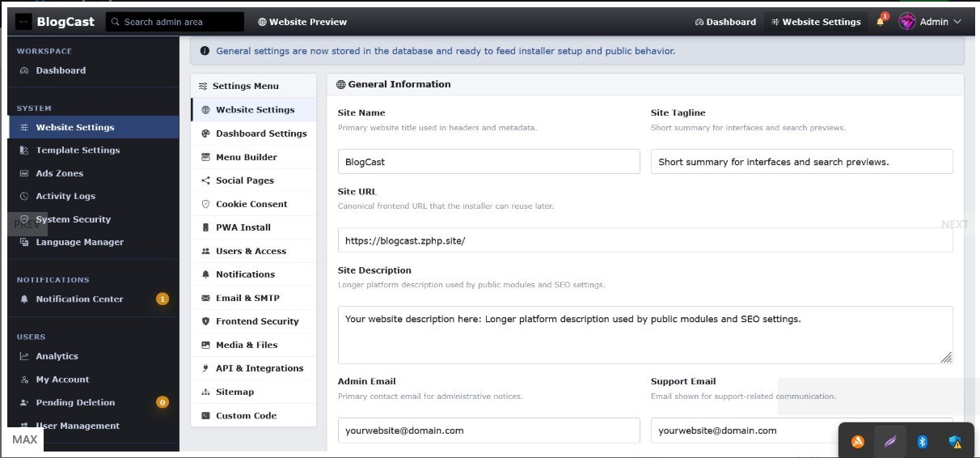Open the Sitemap settings page
Image resolution: width=980 pixels, height=458 pixels.
pyautogui.click(x=254, y=392)
